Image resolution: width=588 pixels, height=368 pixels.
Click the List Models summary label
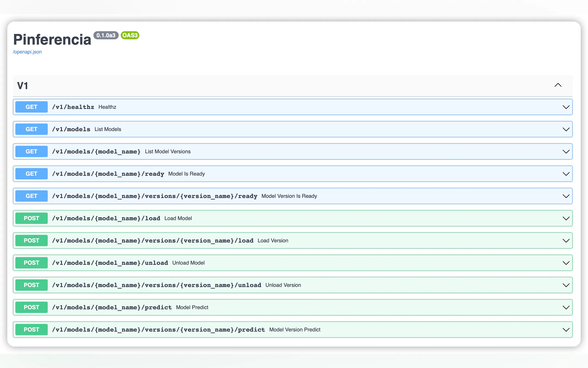(108, 129)
